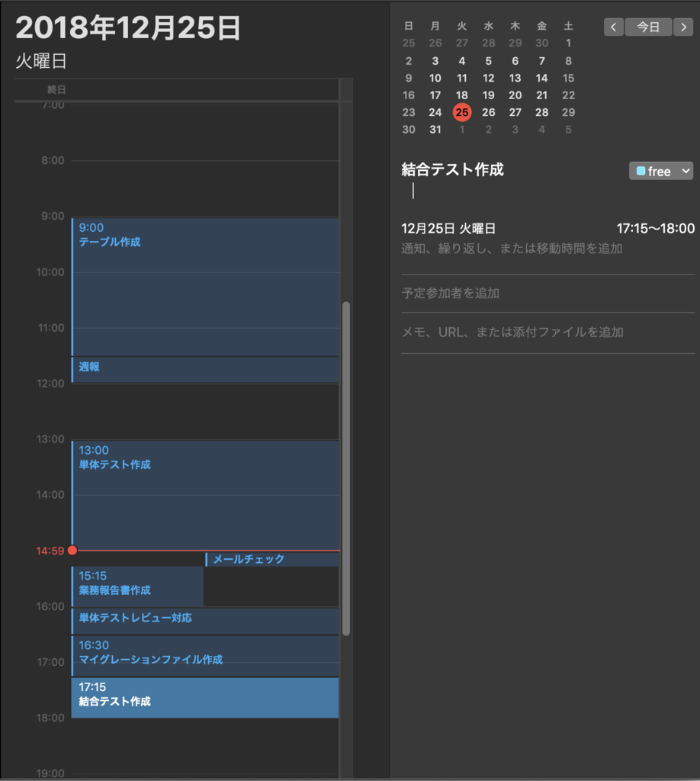
Task: Select day 22 in mini calendar
Action: coord(569,95)
